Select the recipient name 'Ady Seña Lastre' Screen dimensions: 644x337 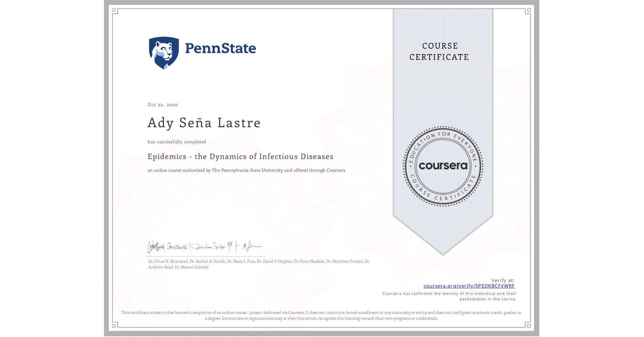pos(204,123)
